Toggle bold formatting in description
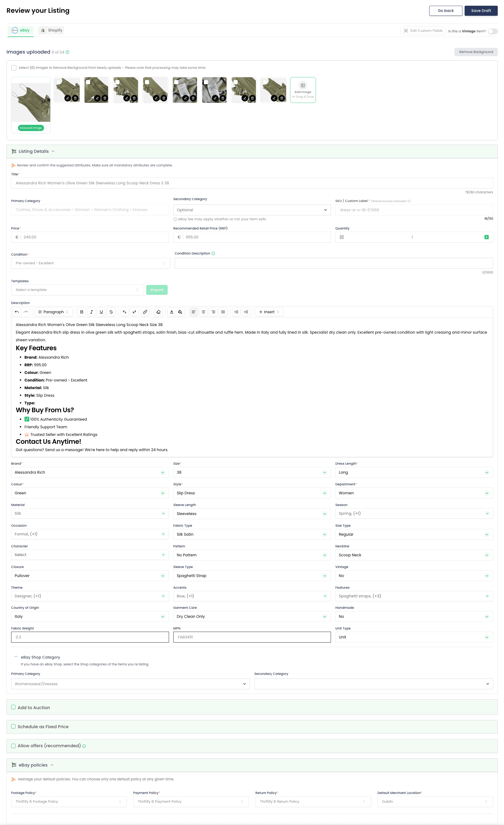 tap(82, 312)
